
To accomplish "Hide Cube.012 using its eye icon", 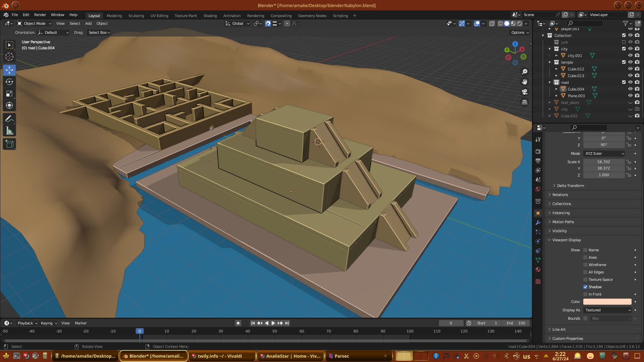I will [630, 69].
